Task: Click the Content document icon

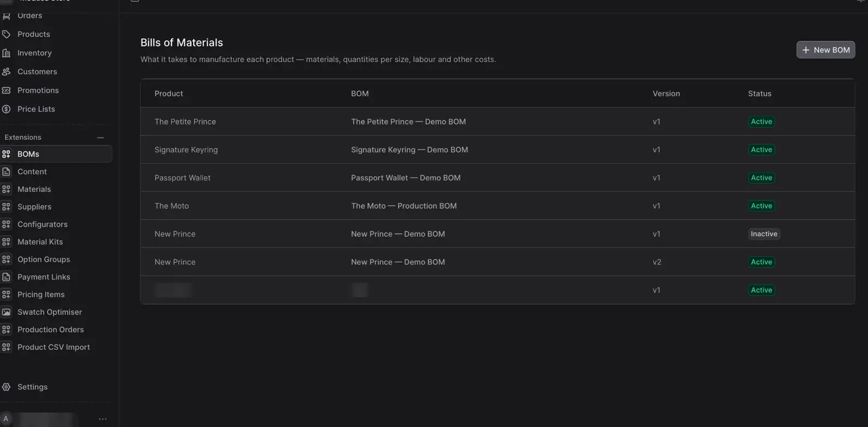Action: click(6, 172)
